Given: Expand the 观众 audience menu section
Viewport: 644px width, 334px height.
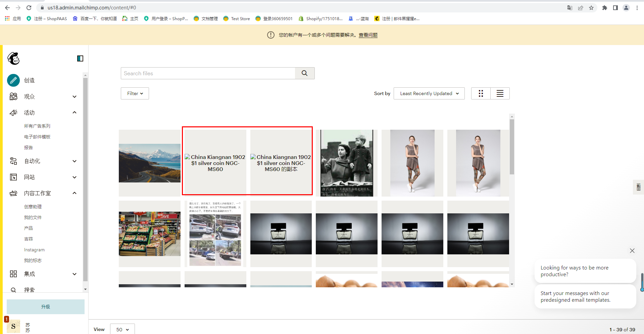Looking at the screenshot, I should tap(75, 96).
